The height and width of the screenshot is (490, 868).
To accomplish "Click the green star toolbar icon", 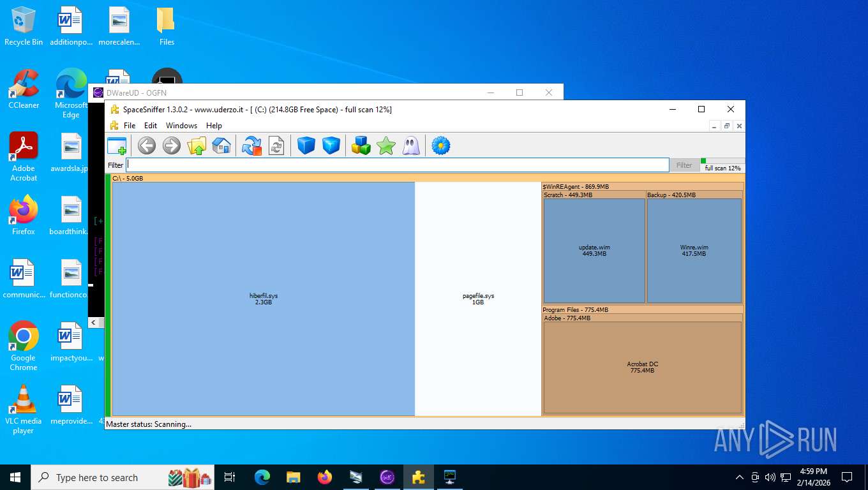I will click(x=386, y=146).
